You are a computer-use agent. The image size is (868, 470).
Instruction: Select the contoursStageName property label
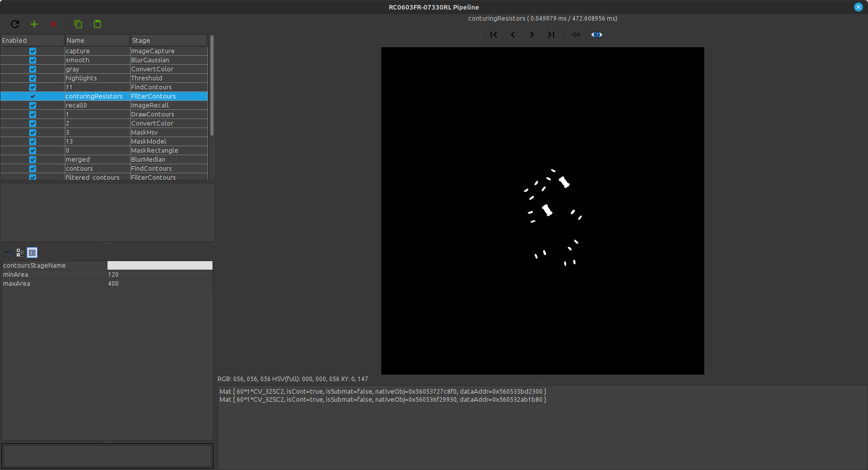[x=34, y=266]
